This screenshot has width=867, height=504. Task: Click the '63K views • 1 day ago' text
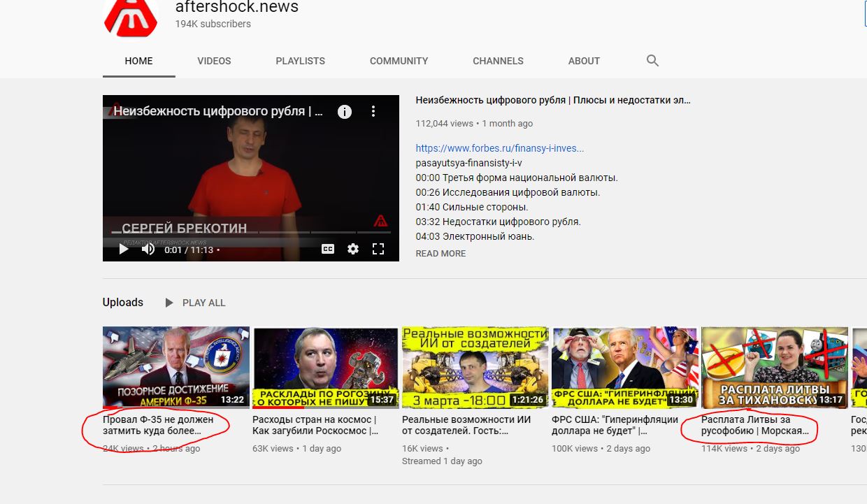297,448
